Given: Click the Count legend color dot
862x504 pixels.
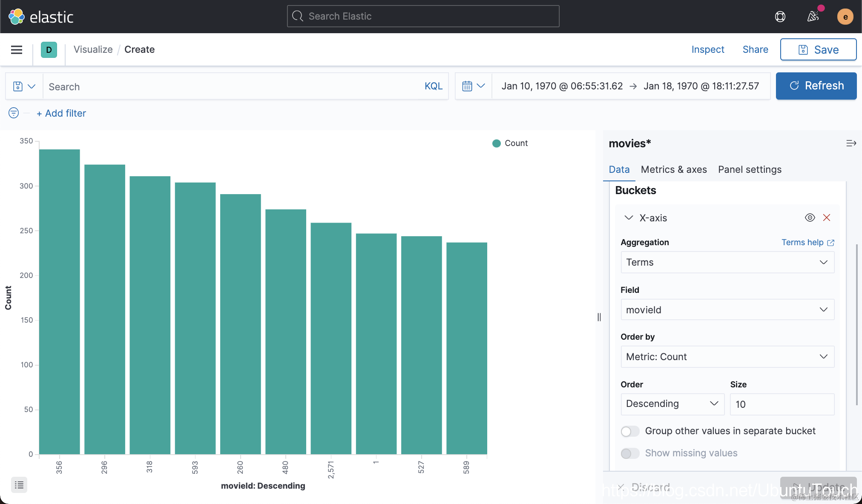Looking at the screenshot, I should (x=496, y=143).
